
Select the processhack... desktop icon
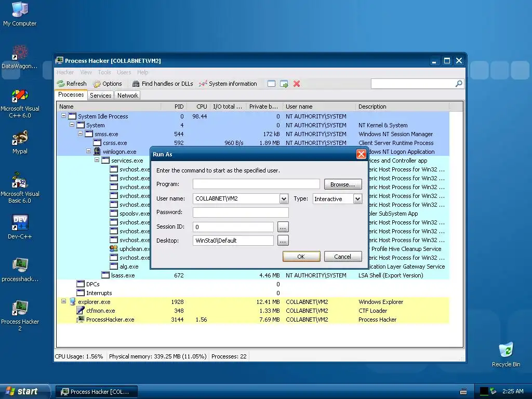pos(20,270)
